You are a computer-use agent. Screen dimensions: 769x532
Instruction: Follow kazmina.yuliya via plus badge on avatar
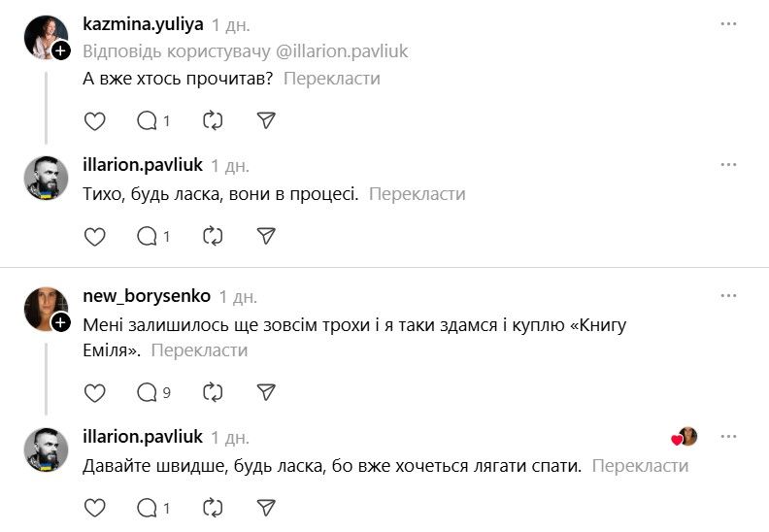(x=60, y=50)
